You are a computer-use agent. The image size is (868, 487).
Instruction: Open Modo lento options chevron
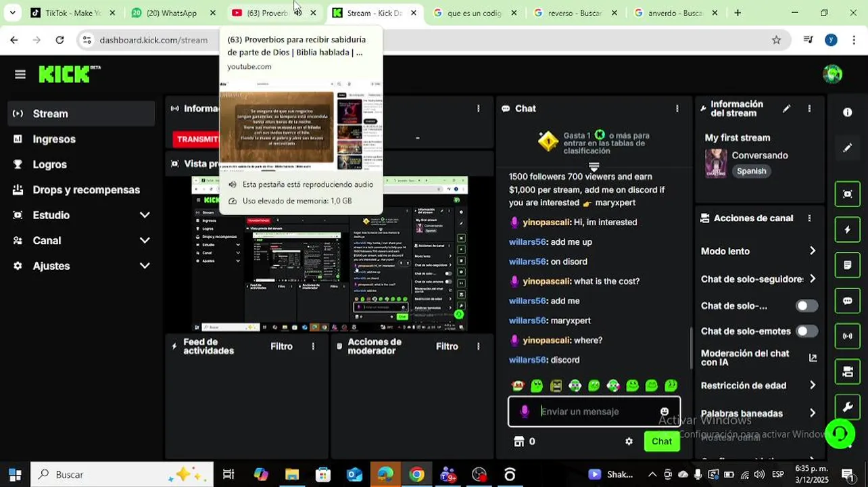[813, 251]
